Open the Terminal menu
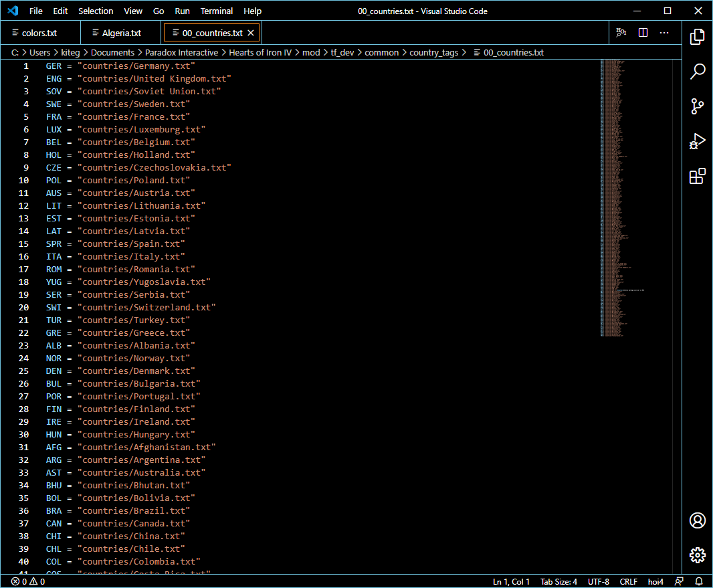The image size is (713, 588). pos(217,11)
